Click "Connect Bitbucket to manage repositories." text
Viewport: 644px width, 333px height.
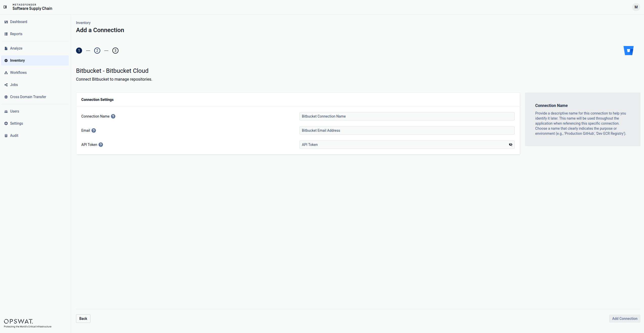pyautogui.click(x=114, y=79)
